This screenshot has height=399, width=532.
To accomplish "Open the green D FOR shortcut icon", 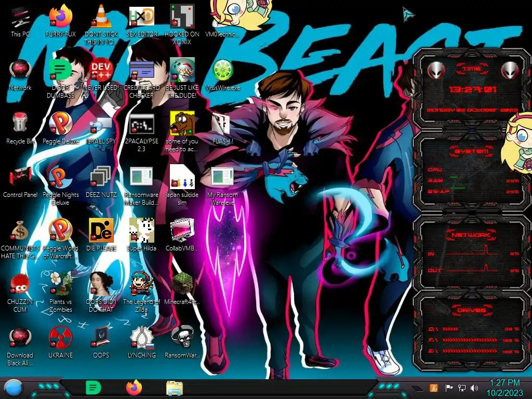I will tap(60, 78).
